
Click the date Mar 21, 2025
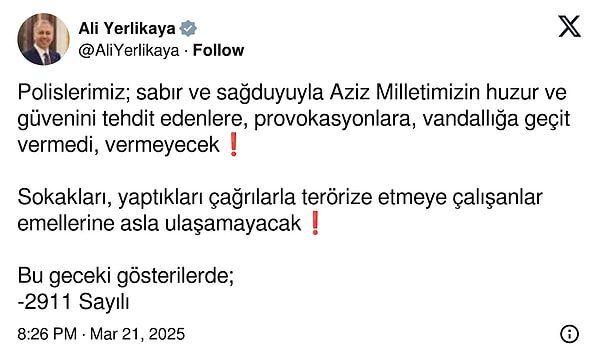point(137,334)
